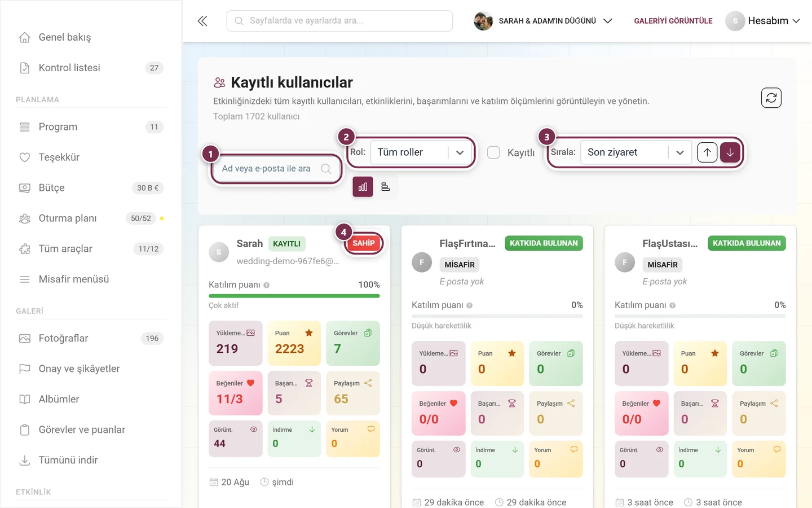Switch to compact list view icon
The image size is (812, 508).
(386, 187)
